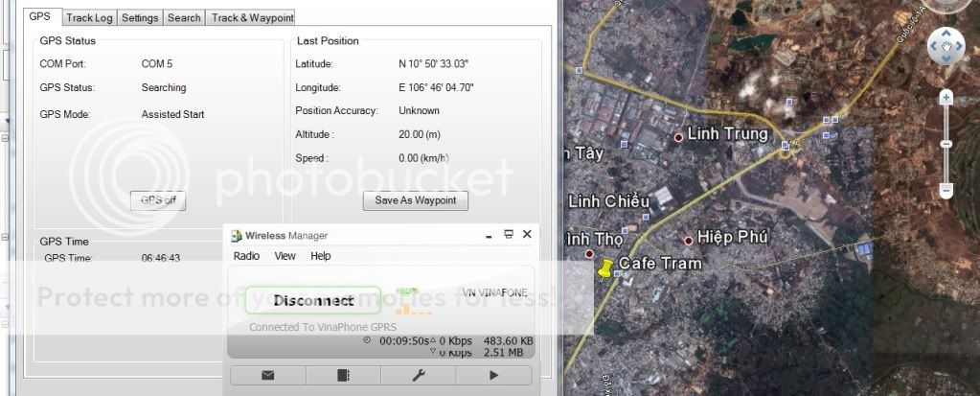Click the map zoom out minus button

[946, 191]
